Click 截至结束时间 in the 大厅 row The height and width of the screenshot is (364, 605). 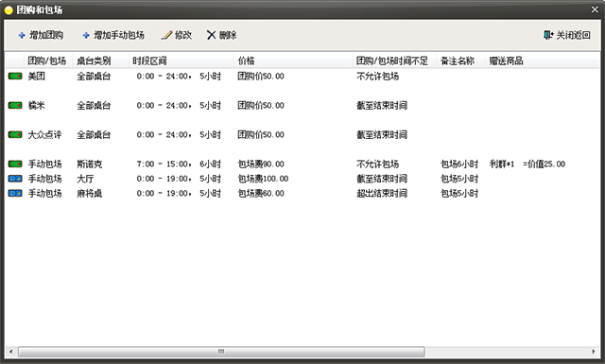382,179
